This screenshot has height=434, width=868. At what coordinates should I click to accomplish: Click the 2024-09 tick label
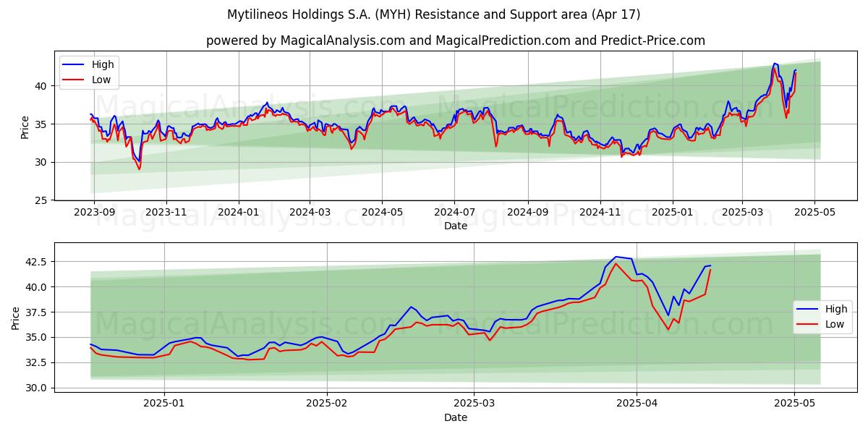[x=527, y=212]
